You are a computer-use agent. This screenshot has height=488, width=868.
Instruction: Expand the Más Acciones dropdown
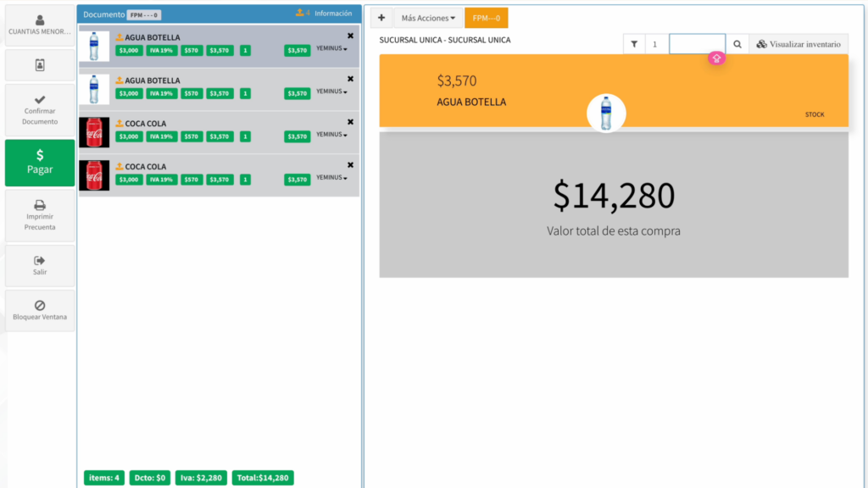coord(428,18)
